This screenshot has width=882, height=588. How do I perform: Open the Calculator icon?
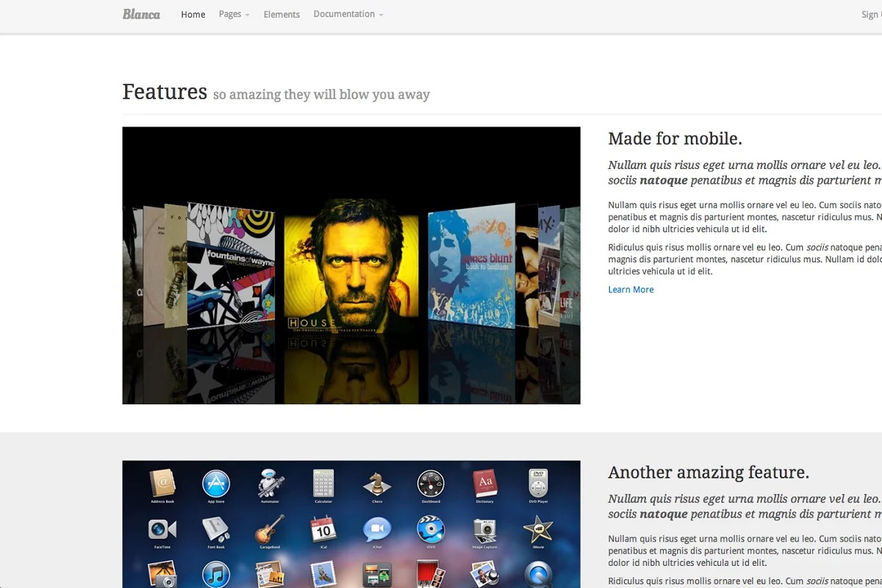[x=323, y=484]
